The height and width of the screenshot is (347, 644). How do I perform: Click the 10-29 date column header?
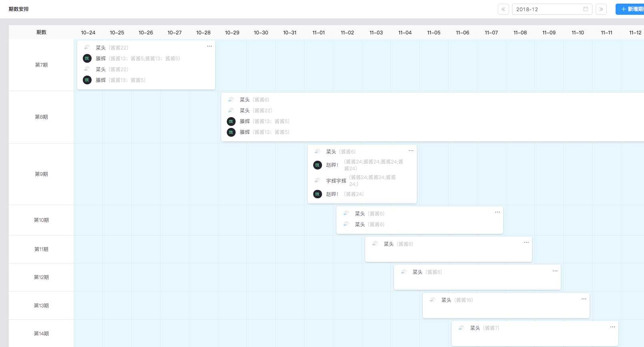pos(232,32)
